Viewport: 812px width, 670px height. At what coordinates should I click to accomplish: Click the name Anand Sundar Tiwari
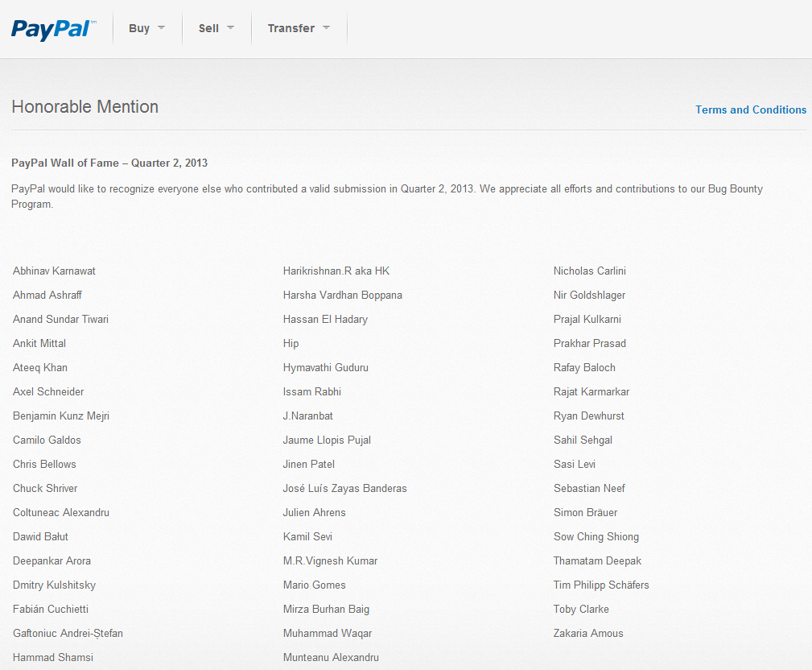coord(60,319)
